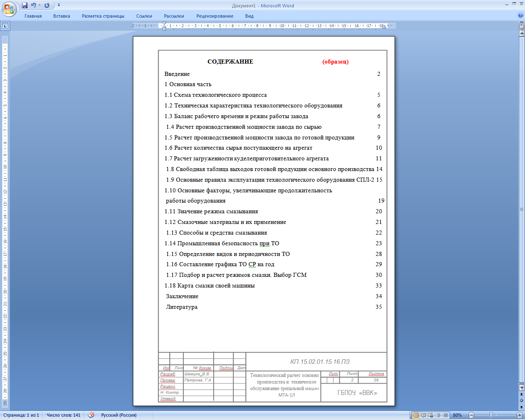Click the name Петрова Г.А in stamp
The width and height of the screenshot is (525, 420).
click(198, 380)
